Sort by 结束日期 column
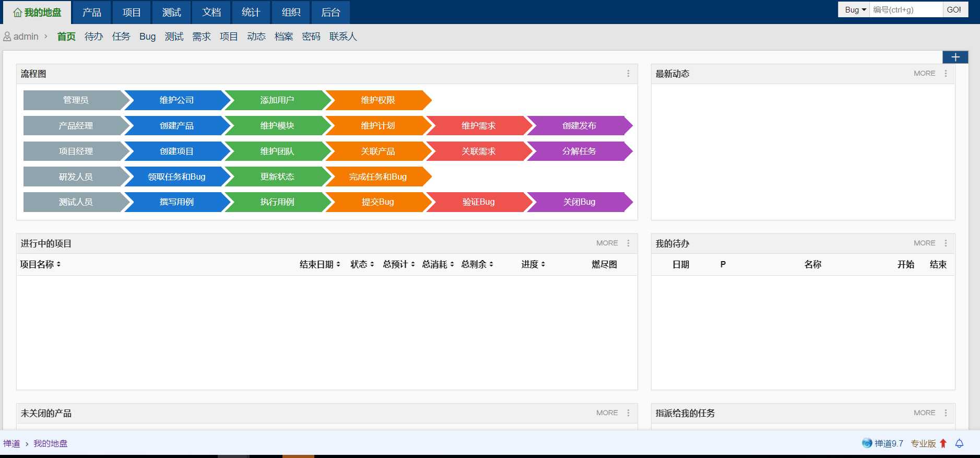The image size is (980, 458). click(320, 264)
